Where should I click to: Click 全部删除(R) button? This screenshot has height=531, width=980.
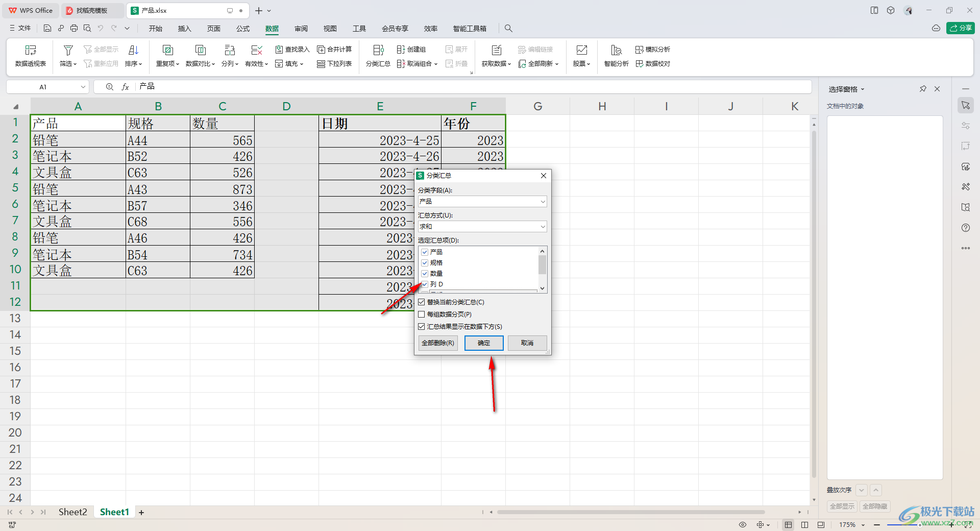pos(438,343)
